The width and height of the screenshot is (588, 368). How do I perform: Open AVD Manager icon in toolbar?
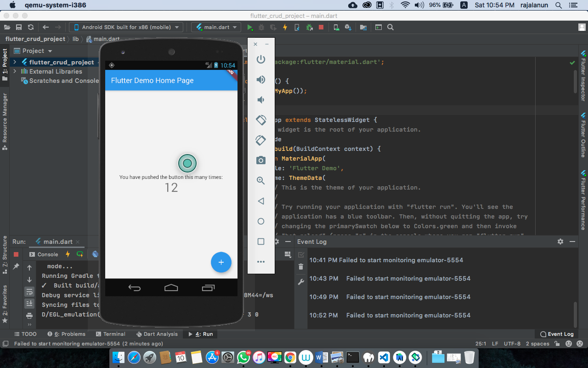tap(336, 27)
